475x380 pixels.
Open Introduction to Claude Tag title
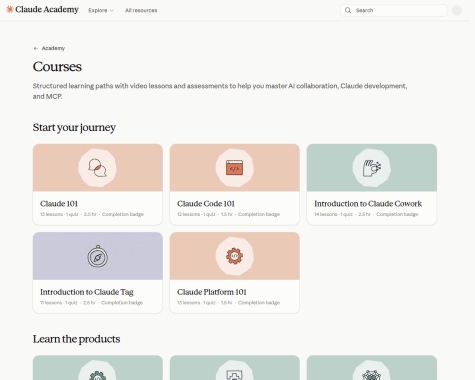coord(87,292)
